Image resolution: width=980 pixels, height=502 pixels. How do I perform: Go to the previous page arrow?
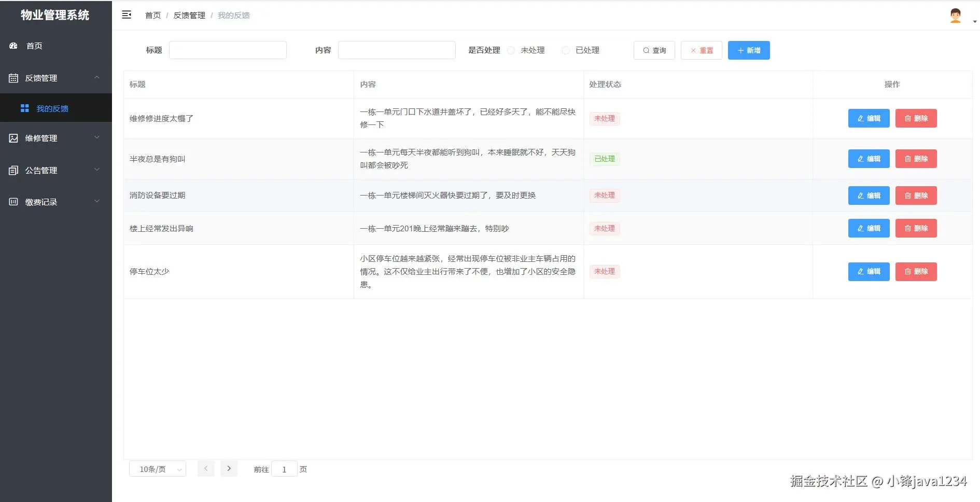pyautogui.click(x=206, y=468)
